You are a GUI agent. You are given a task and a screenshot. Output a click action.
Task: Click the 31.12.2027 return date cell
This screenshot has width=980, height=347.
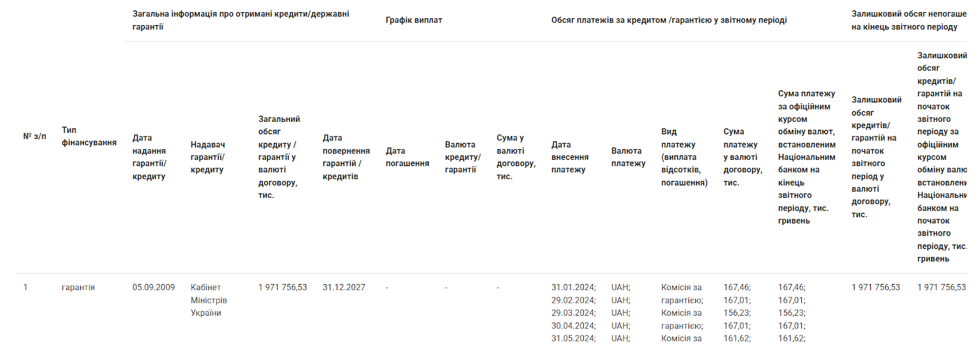(344, 288)
